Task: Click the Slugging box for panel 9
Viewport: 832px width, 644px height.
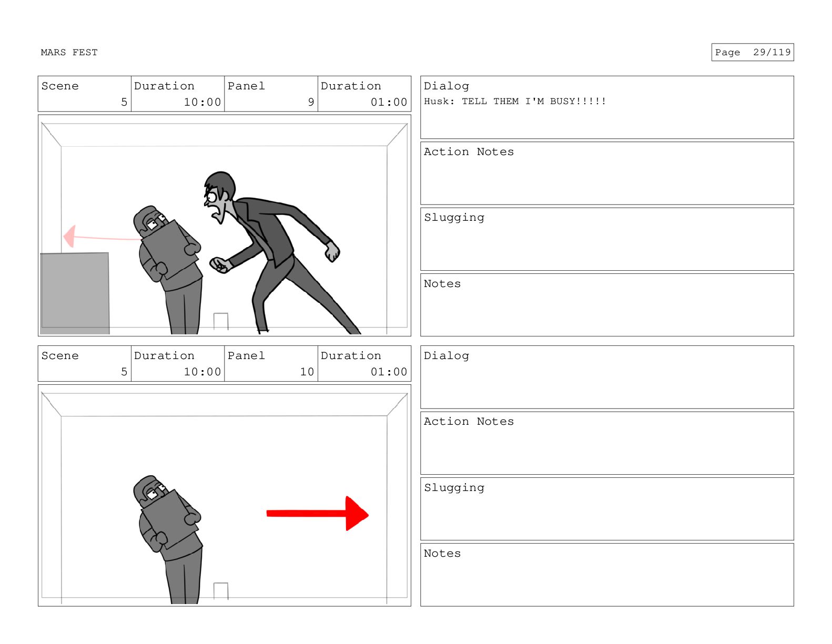Action: click(x=607, y=239)
